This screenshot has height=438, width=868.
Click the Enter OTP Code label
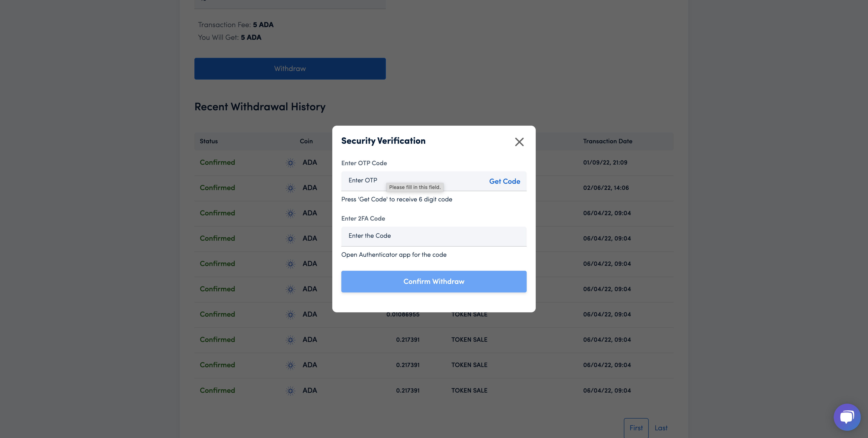coord(364,163)
